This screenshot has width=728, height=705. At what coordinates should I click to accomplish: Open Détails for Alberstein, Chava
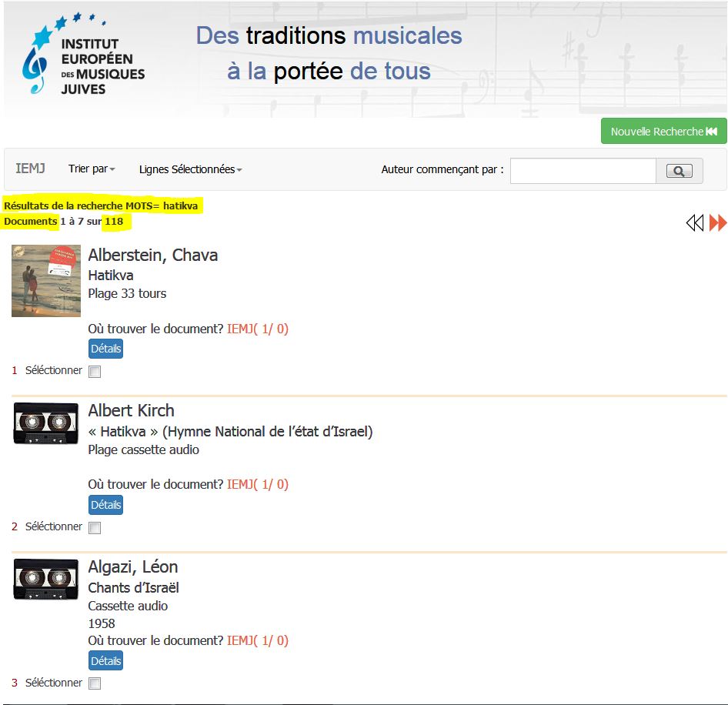(x=105, y=349)
